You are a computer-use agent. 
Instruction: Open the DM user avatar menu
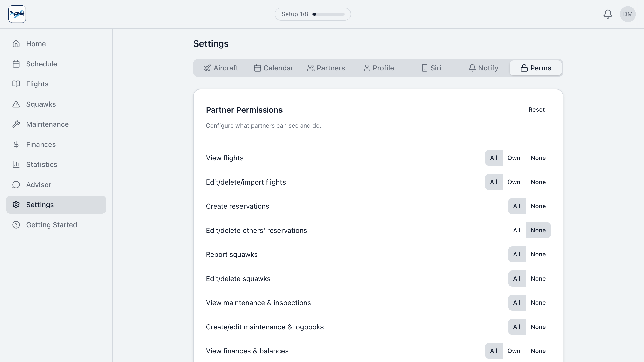pyautogui.click(x=628, y=14)
